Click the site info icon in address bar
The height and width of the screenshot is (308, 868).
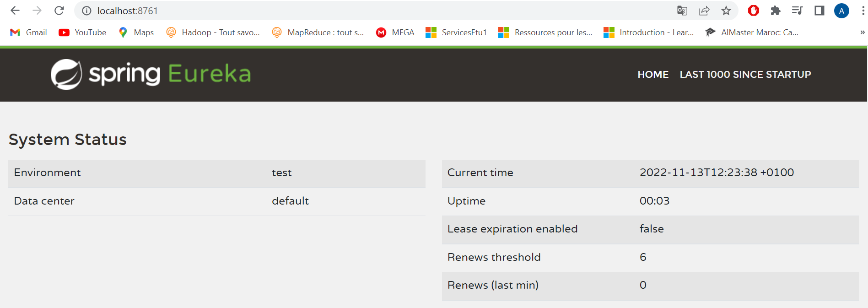point(86,11)
